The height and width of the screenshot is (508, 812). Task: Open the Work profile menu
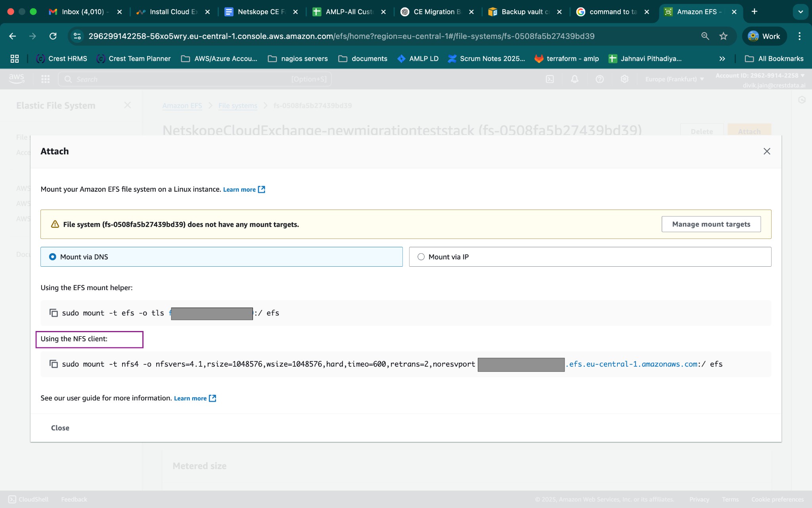(x=764, y=36)
